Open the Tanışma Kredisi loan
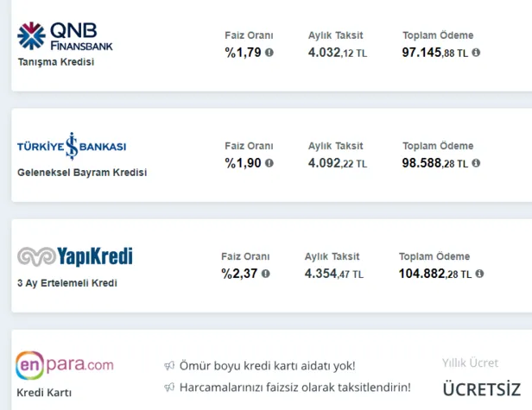 coord(55,62)
